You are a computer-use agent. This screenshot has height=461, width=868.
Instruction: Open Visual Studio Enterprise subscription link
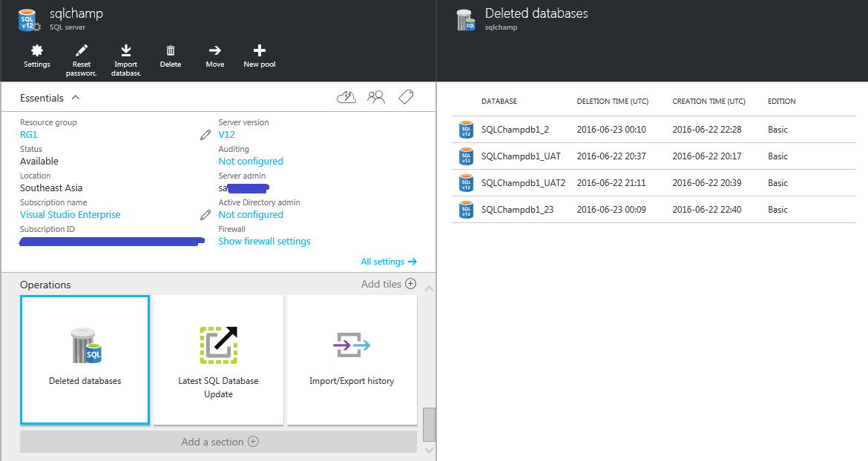[x=70, y=214]
